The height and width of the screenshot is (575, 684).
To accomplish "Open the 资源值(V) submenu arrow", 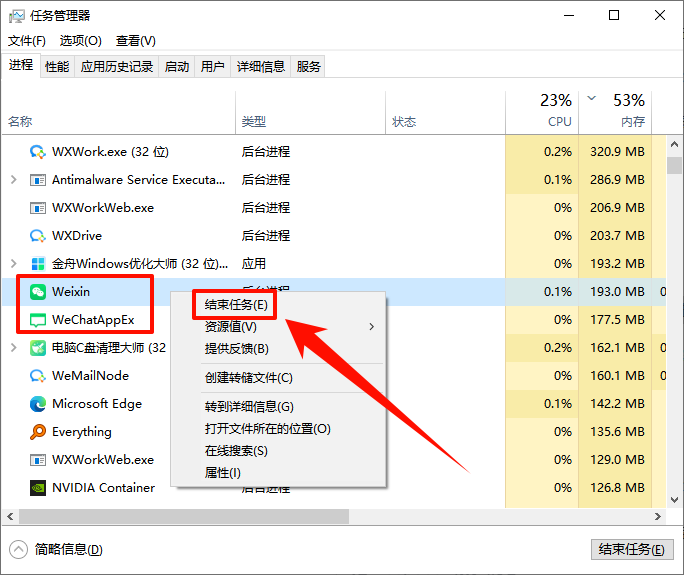I will point(371,327).
